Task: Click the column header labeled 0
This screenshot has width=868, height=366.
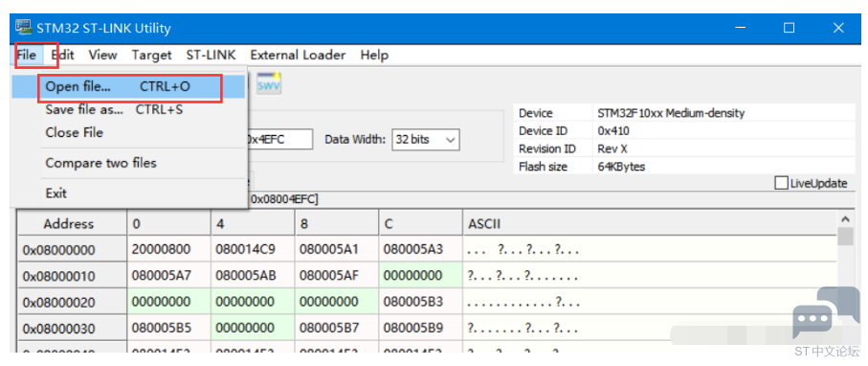Action: click(168, 223)
